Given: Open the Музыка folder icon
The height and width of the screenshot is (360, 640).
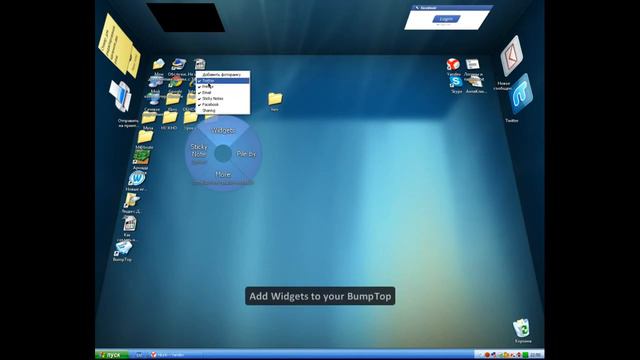Looking at the screenshot, I should (x=148, y=118).
